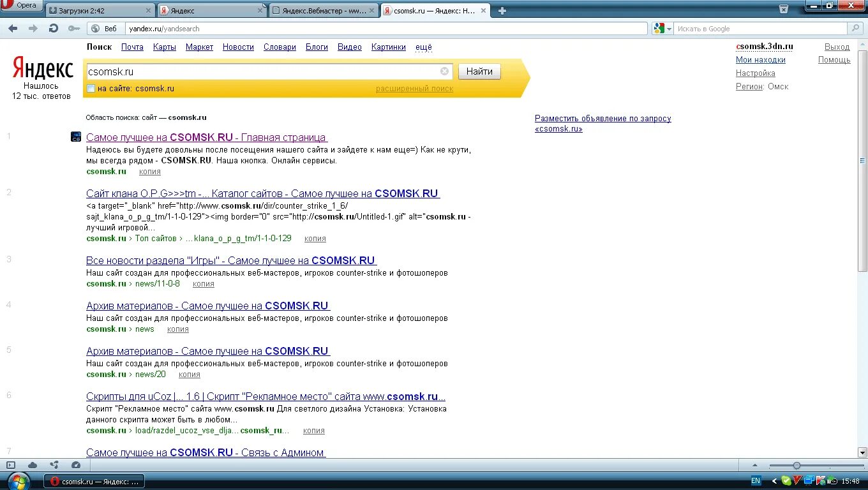This screenshot has height=490, width=868.
Task: Open result Самое лучшее на CSOMSK.RU - Главная страница
Action: tap(207, 138)
